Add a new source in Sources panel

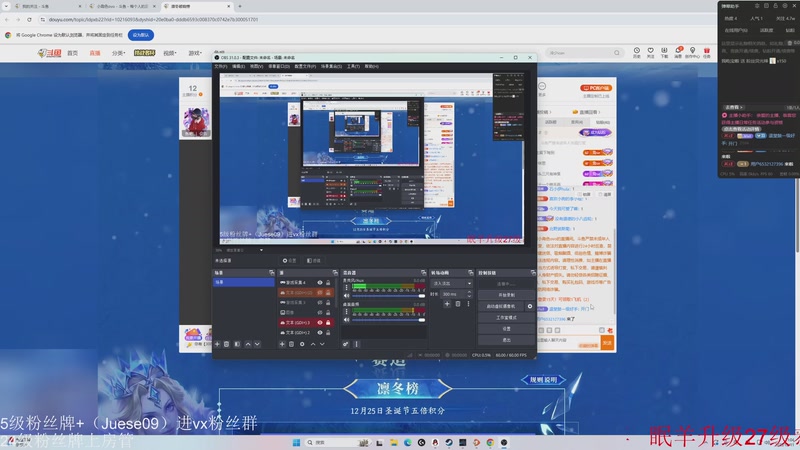point(282,344)
